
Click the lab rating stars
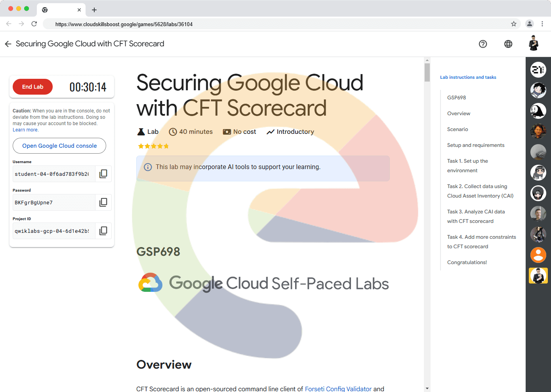[x=153, y=146]
